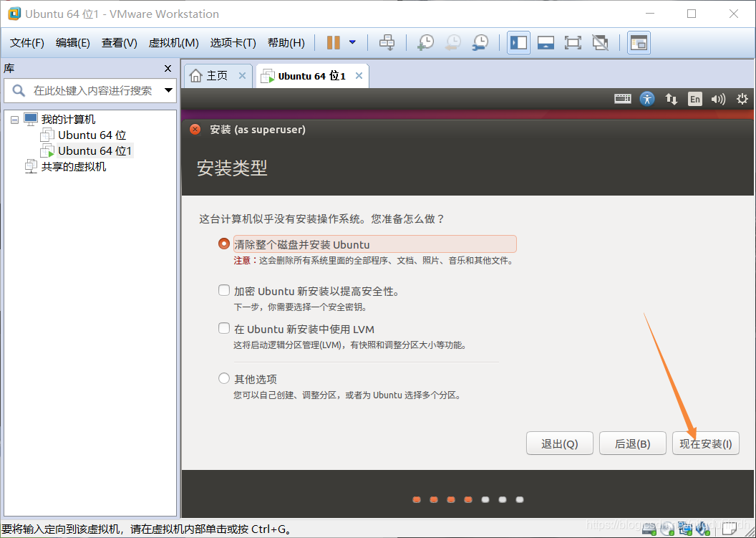The width and height of the screenshot is (756, 538).
Task: Click the CD/DVD drive status bar icon
Action: tap(667, 530)
